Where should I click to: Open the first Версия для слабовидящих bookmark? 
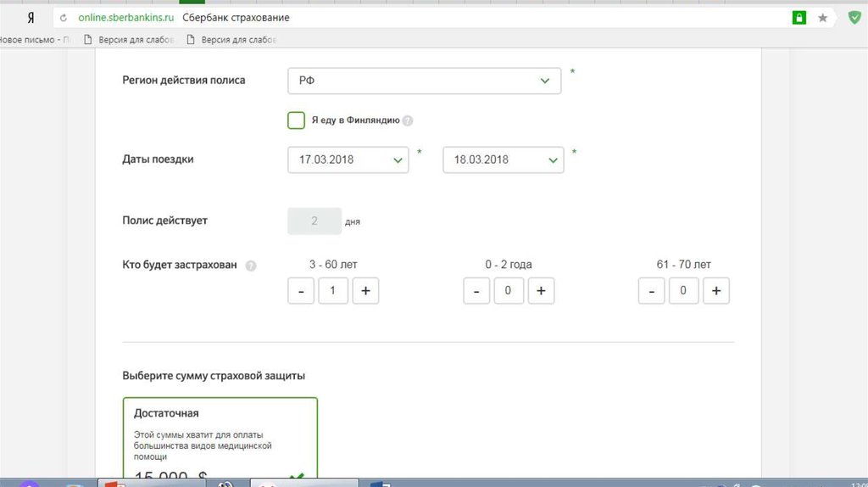click(129, 40)
